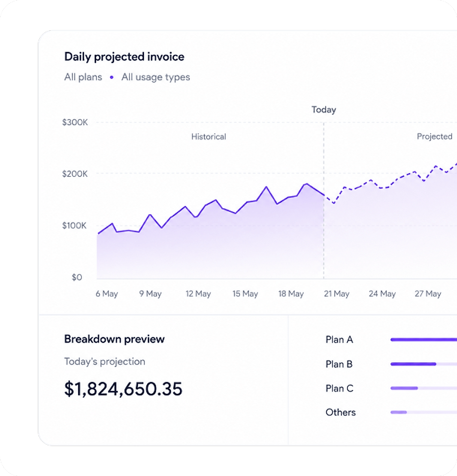Click the 'Historical' chart label
The height and width of the screenshot is (476, 457).
(x=209, y=137)
